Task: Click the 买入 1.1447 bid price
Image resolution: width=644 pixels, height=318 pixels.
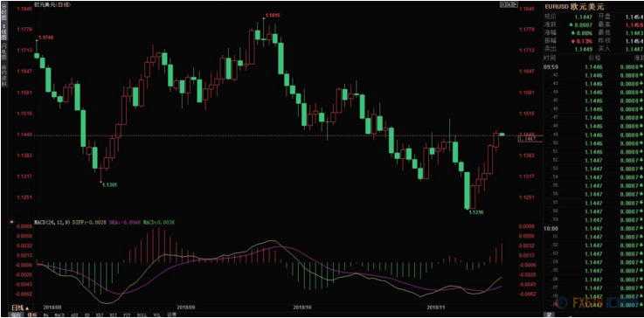Action: pyautogui.click(x=634, y=49)
